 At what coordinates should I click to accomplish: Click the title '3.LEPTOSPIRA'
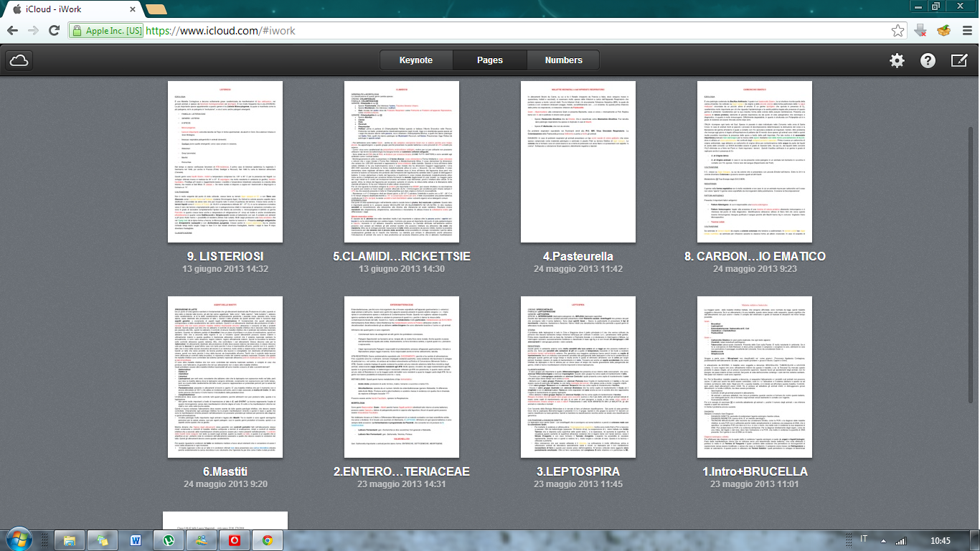click(578, 471)
